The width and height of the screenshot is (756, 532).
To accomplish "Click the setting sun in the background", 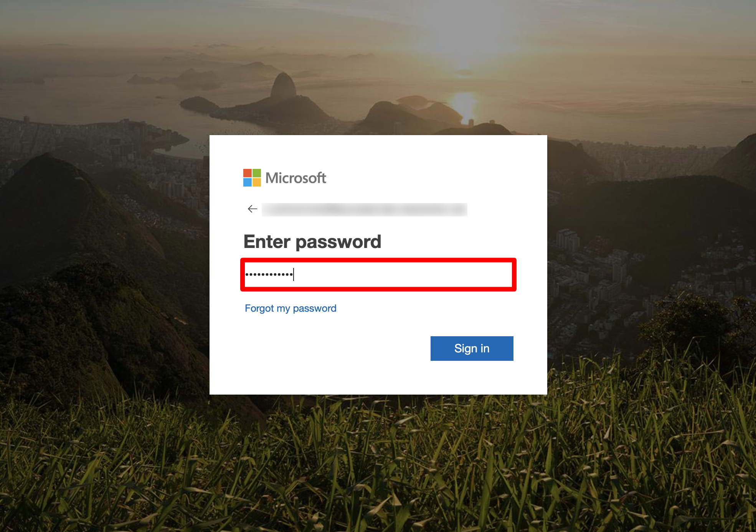I will click(464, 103).
